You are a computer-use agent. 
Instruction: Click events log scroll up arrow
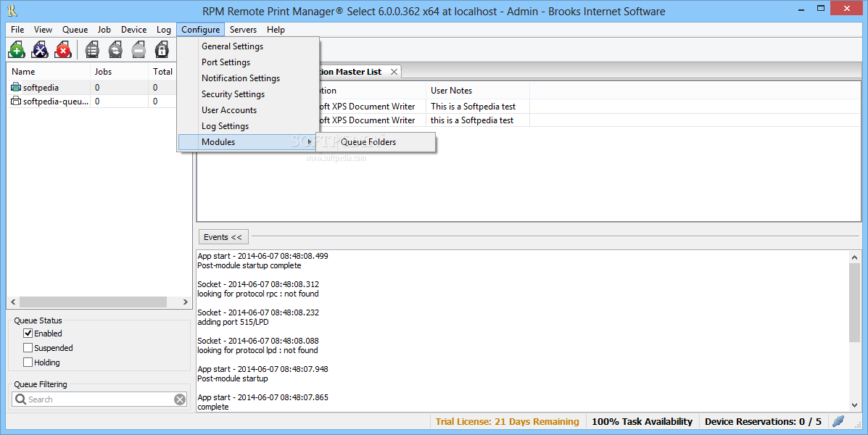(x=854, y=257)
